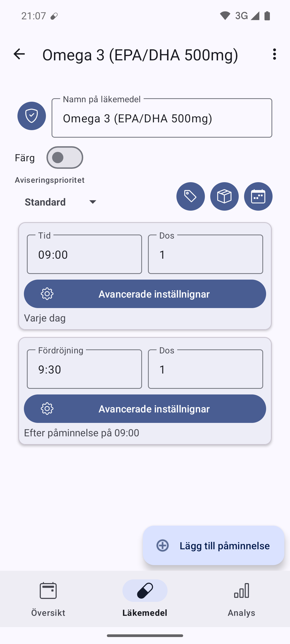Edit the Fördröjning field showing 9:30
Screen dimensions: 290x644
point(84,369)
